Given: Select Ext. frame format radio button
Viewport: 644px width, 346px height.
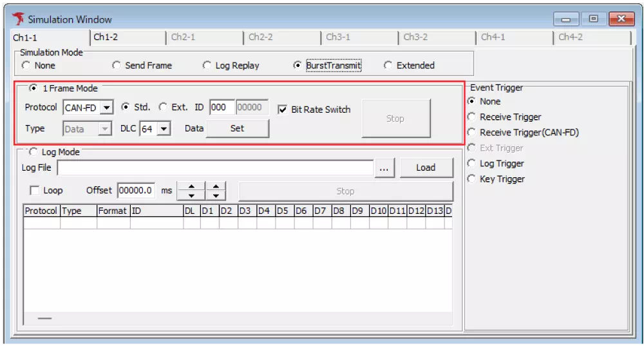Looking at the screenshot, I should click(x=163, y=107).
